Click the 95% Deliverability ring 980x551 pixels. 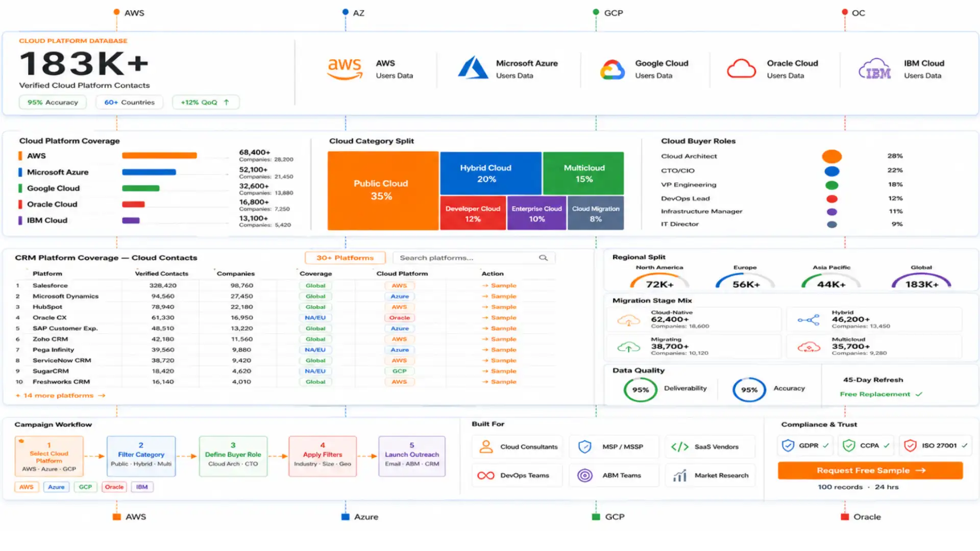click(641, 390)
